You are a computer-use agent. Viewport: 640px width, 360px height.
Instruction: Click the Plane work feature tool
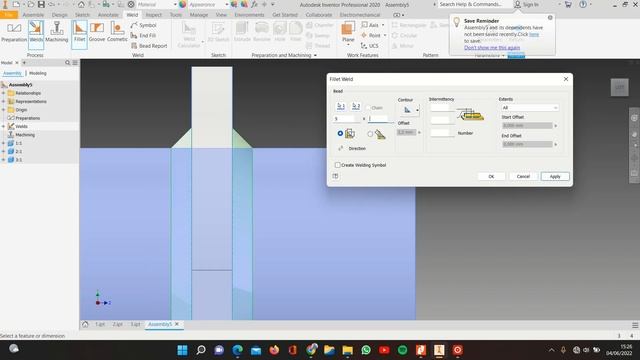click(x=348, y=32)
